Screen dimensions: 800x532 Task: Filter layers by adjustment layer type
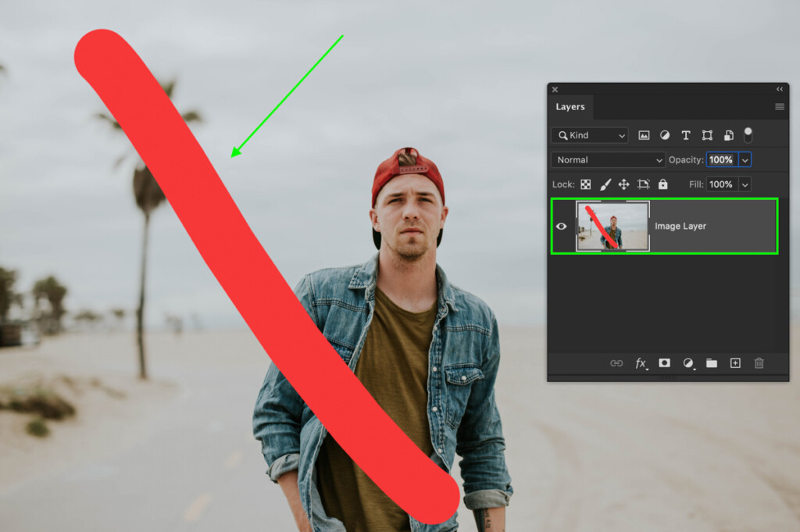665,135
